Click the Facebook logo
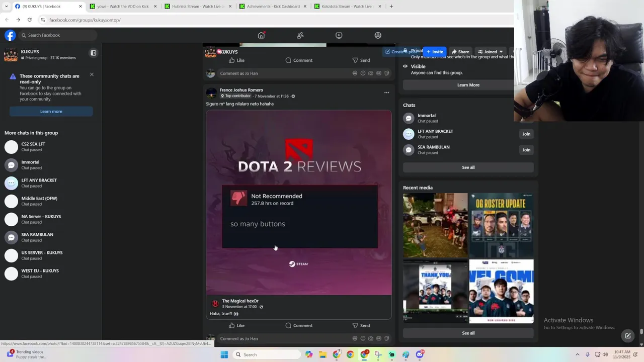Screen dimensions: 644x362 click(x=10, y=35)
